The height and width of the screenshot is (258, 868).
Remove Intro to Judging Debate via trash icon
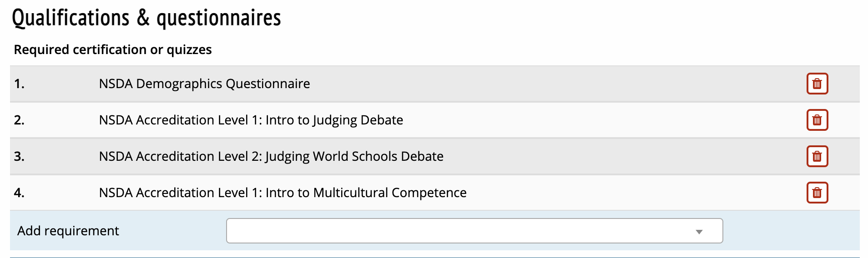pyautogui.click(x=817, y=120)
